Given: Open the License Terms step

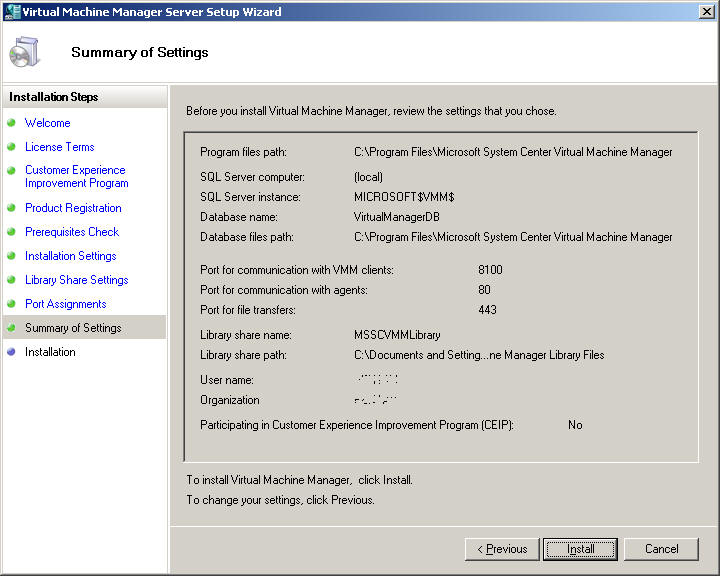Looking at the screenshot, I should click(60, 147).
